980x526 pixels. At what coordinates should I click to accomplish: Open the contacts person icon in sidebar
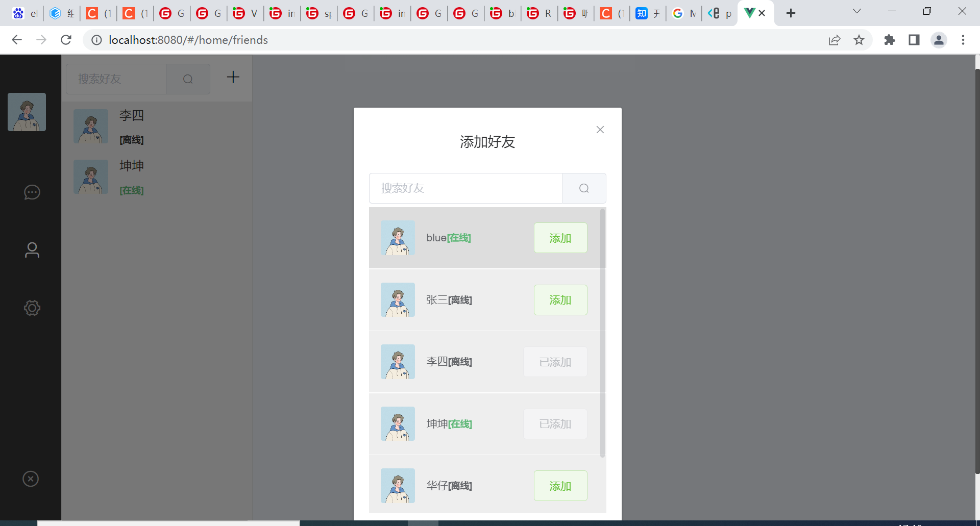(32, 250)
